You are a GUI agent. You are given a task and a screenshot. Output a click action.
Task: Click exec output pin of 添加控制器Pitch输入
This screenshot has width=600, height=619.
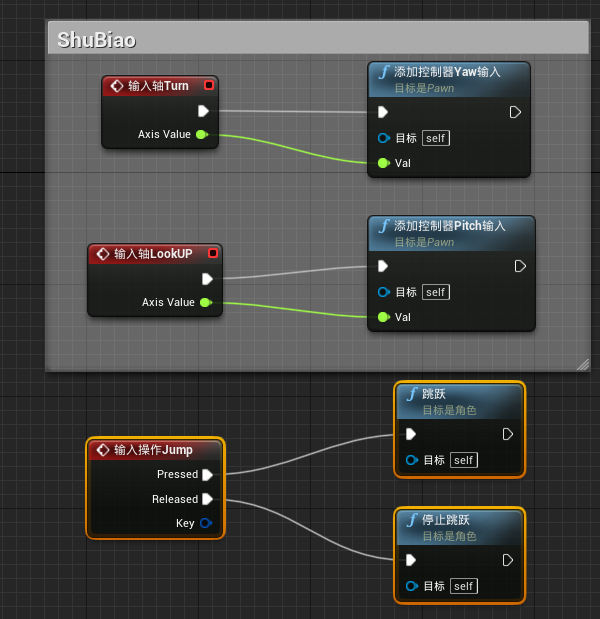pyautogui.click(x=520, y=266)
